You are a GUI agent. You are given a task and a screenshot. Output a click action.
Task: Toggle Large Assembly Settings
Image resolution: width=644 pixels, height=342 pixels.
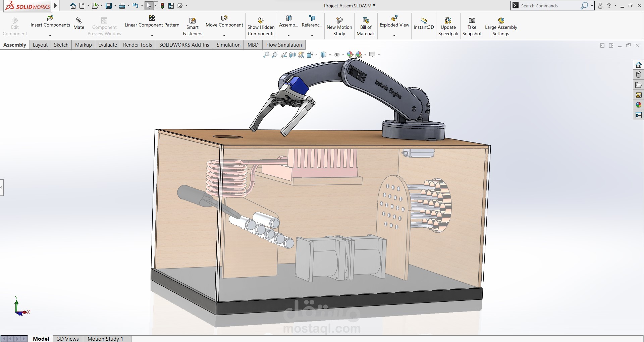point(501,25)
